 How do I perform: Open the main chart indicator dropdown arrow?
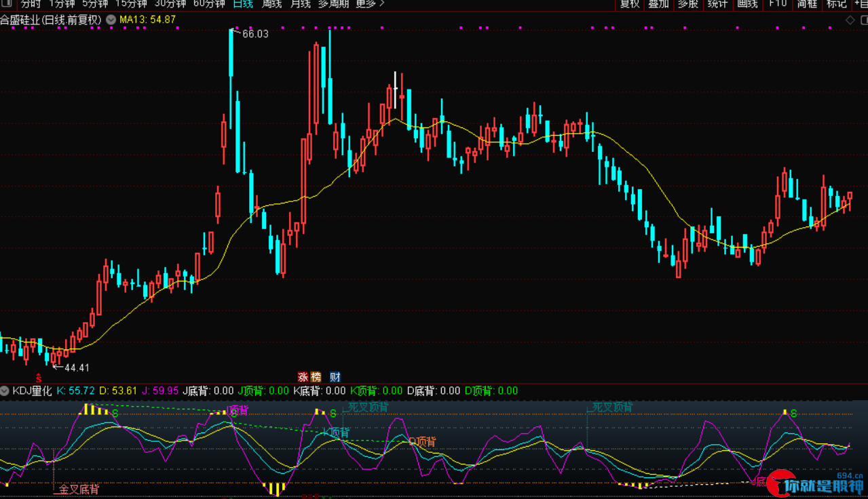click(110, 20)
